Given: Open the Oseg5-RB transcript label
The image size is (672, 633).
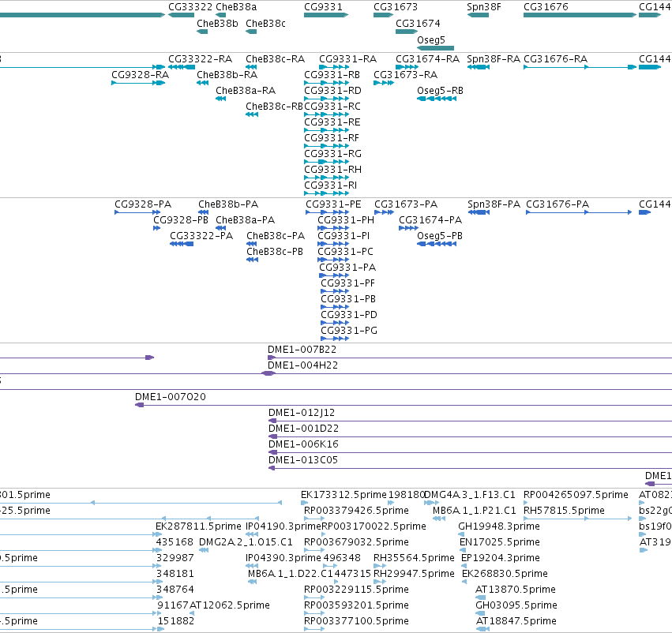Looking at the screenshot, I should [x=440, y=91].
